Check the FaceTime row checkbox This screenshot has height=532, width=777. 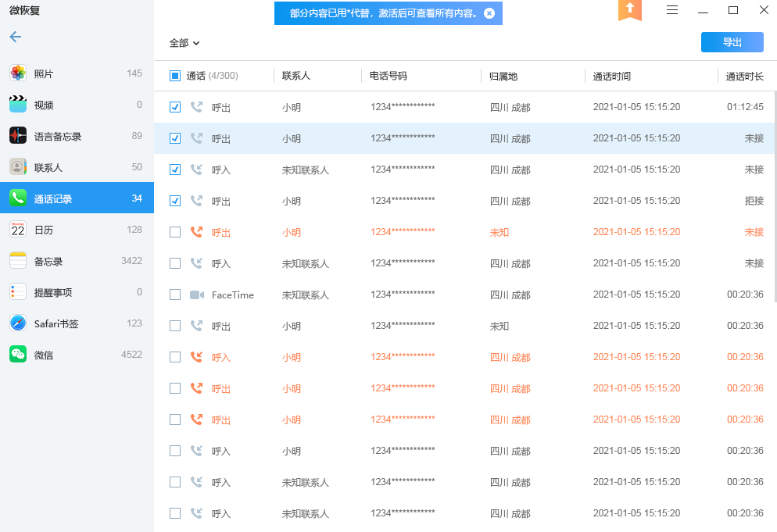pos(175,295)
